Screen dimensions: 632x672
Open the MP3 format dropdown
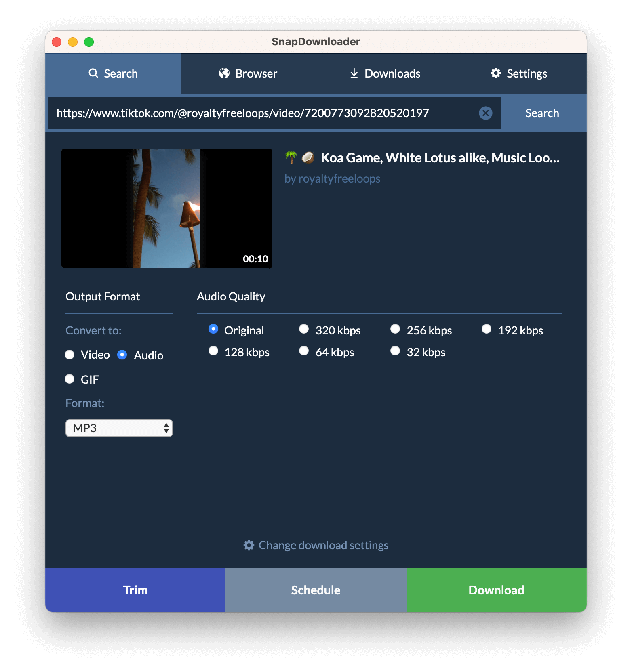[x=119, y=428]
